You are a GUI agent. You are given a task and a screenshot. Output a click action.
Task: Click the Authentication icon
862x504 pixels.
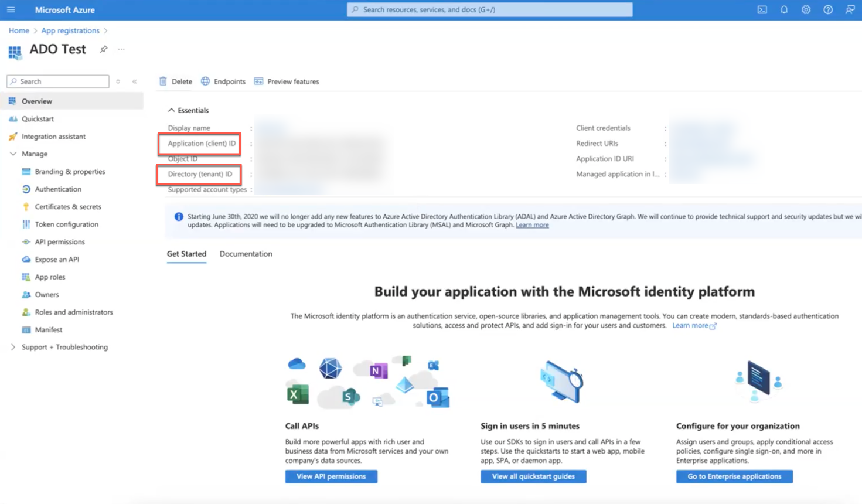pos(26,189)
